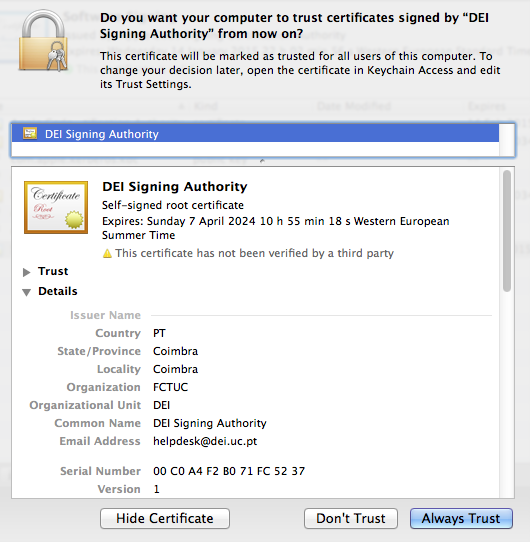The image size is (530, 542).
Task: Collapse the Details disclosure triangle
Action: 26,292
